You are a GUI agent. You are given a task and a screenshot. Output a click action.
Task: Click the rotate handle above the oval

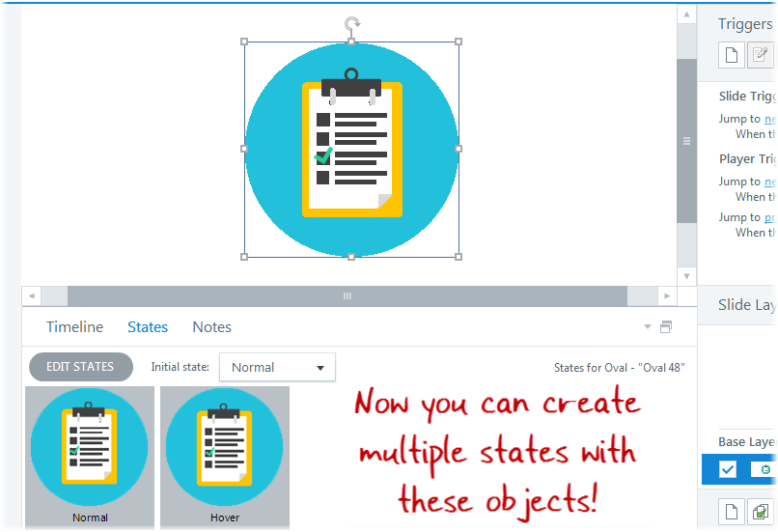(x=351, y=24)
